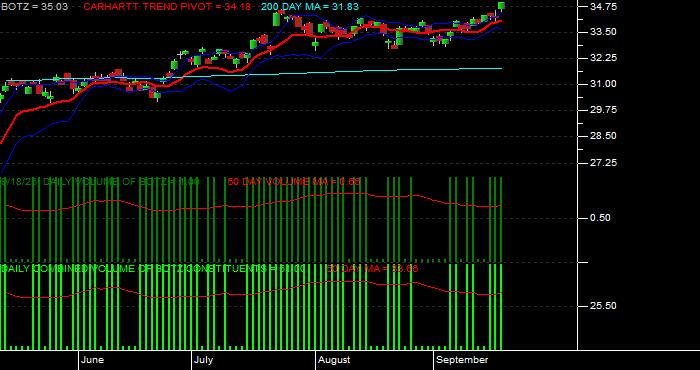The image size is (700, 370).
Task: Click the 'CARHARTT TREND PIVOT = 34.18' label
Action: (167, 7)
